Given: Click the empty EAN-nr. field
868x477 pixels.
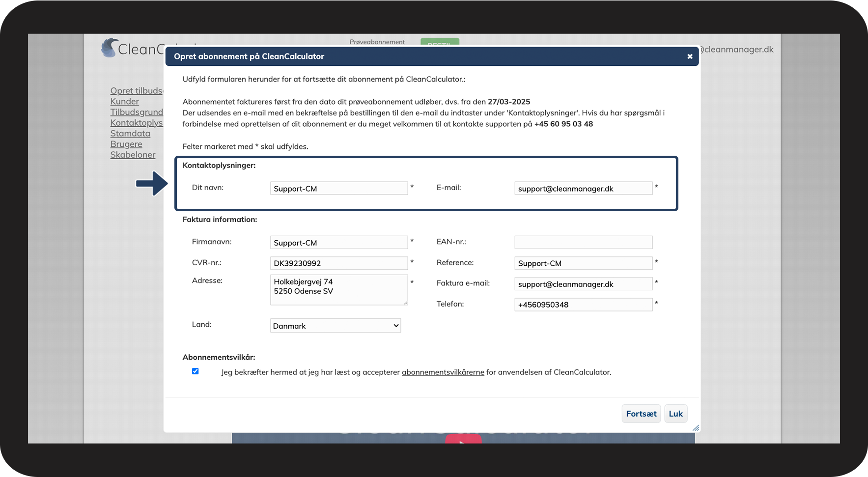Looking at the screenshot, I should (584, 242).
